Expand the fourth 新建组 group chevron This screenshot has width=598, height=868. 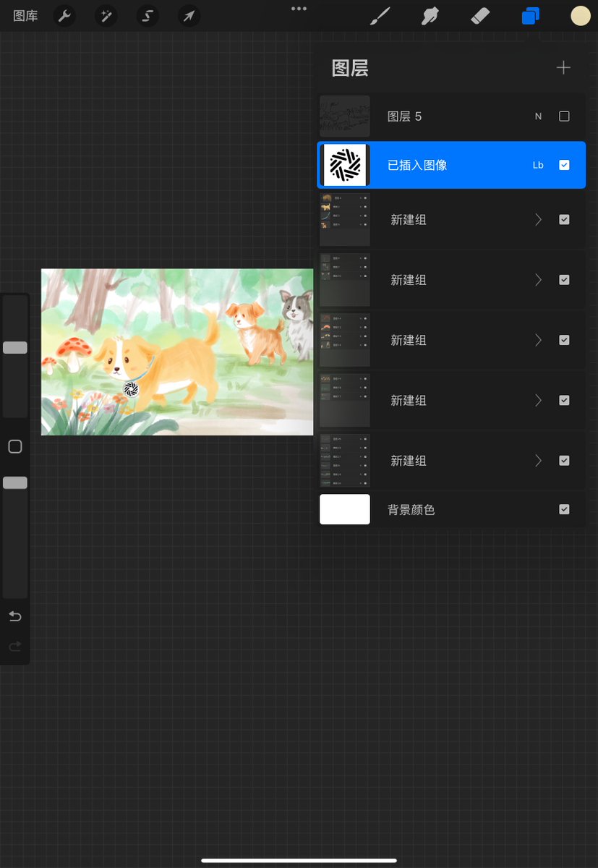coord(538,401)
